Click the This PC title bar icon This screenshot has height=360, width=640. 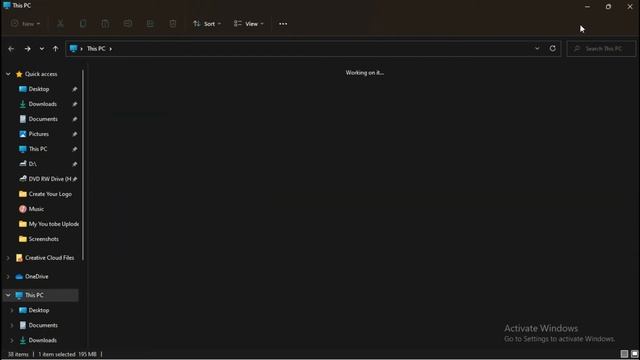click(7, 5)
